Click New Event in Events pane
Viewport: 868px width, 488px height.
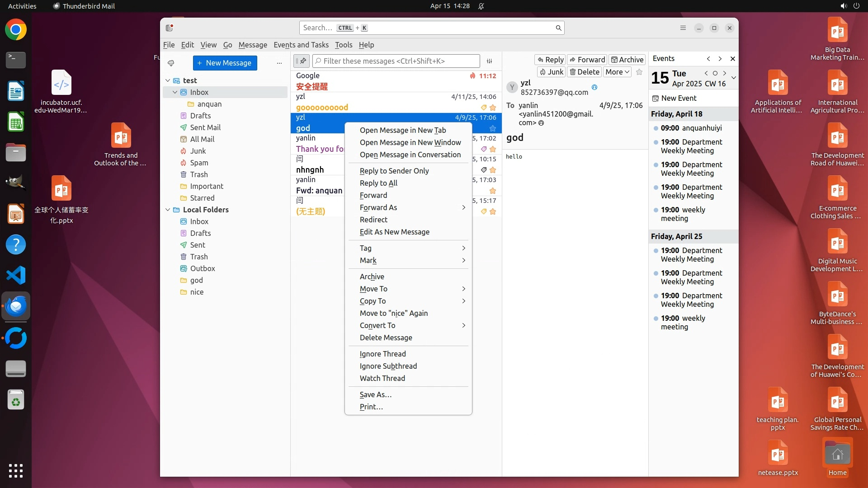tap(678, 98)
